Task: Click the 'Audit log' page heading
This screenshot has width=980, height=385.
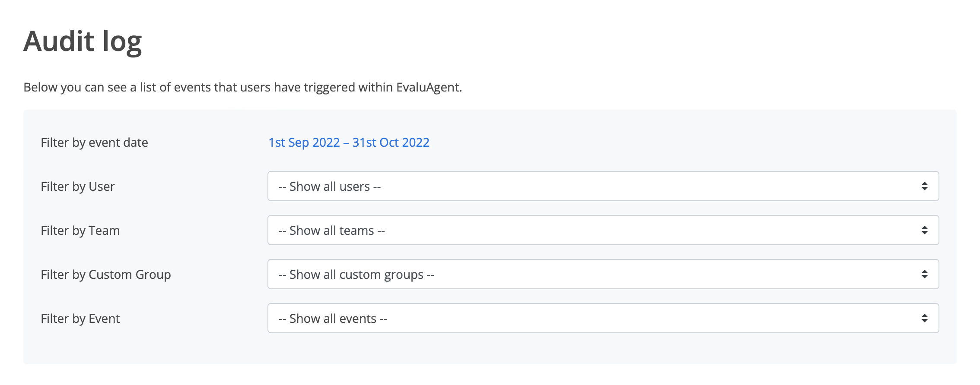Action: [x=83, y=41]
